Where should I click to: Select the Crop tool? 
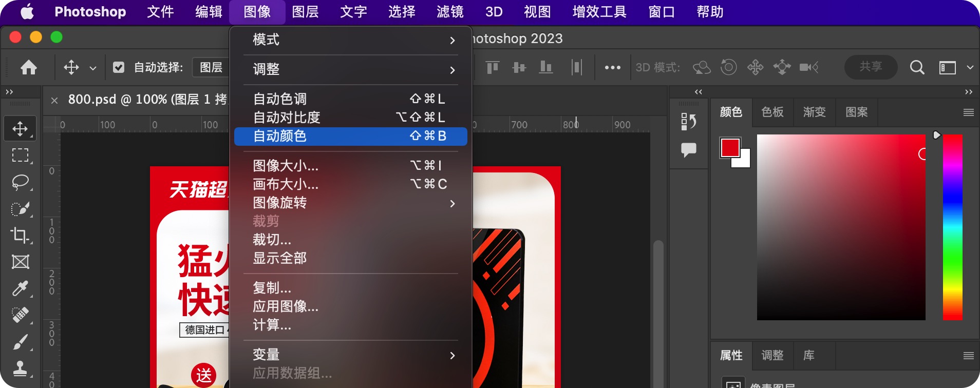pyautogui.click(x=21, y=235)
